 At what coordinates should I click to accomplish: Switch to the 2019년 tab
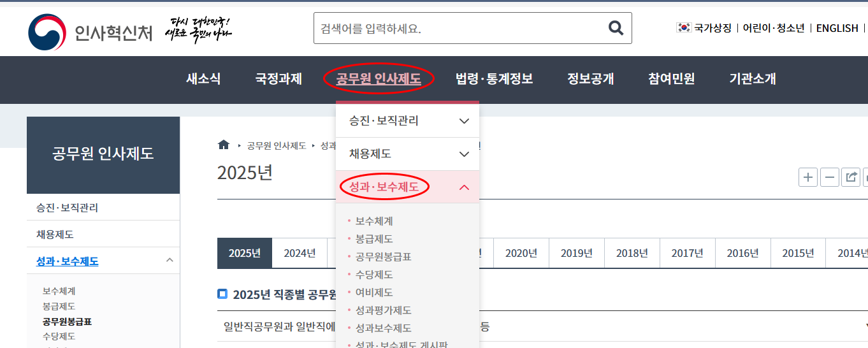pos(577,253)
